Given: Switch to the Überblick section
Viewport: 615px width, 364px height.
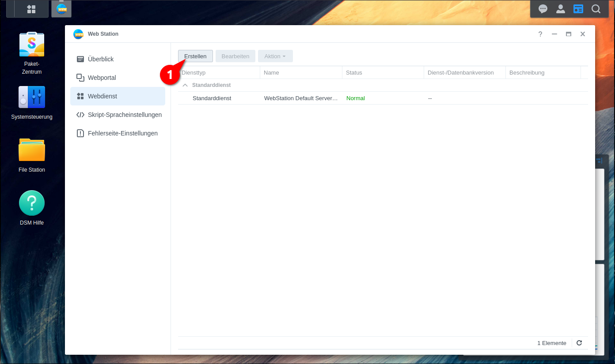Looking at the screenshot, I should (101, 59).
